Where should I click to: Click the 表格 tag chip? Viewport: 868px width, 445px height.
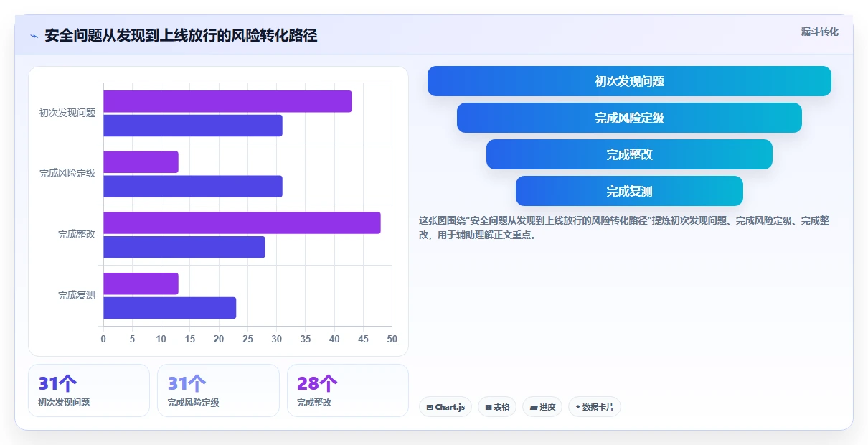(x=497, y=407)
